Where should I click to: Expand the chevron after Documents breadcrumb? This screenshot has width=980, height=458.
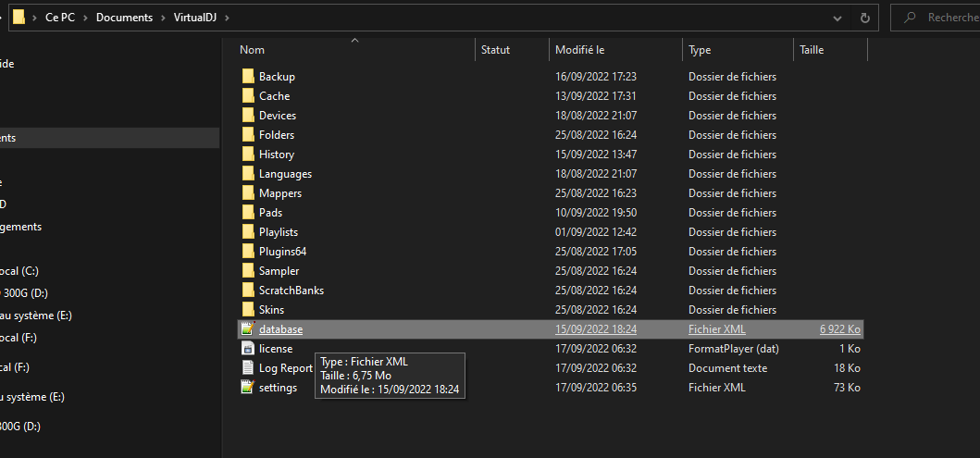(164, 18)
